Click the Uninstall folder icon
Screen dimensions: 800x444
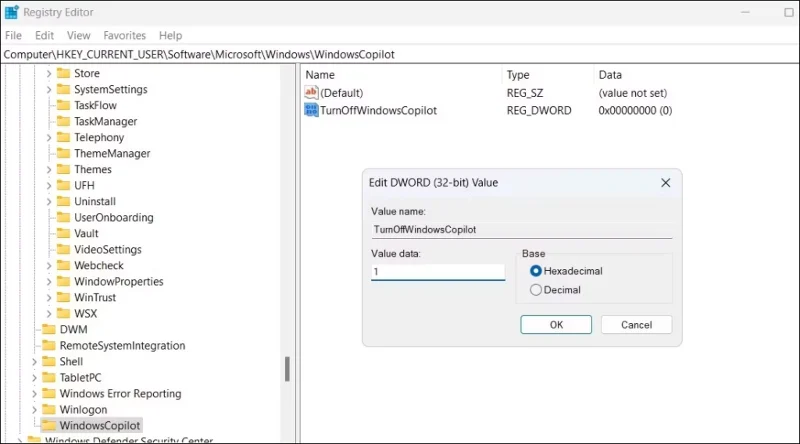(63, 201)
